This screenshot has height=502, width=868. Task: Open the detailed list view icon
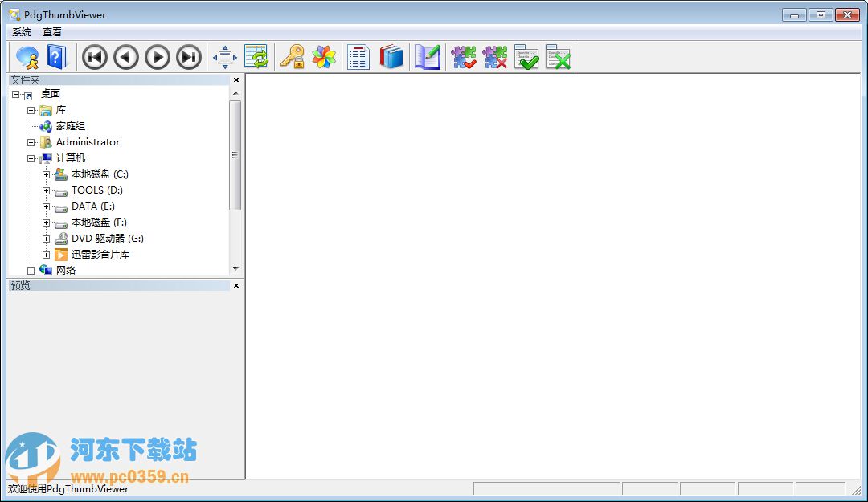click(x=358, y=57)
